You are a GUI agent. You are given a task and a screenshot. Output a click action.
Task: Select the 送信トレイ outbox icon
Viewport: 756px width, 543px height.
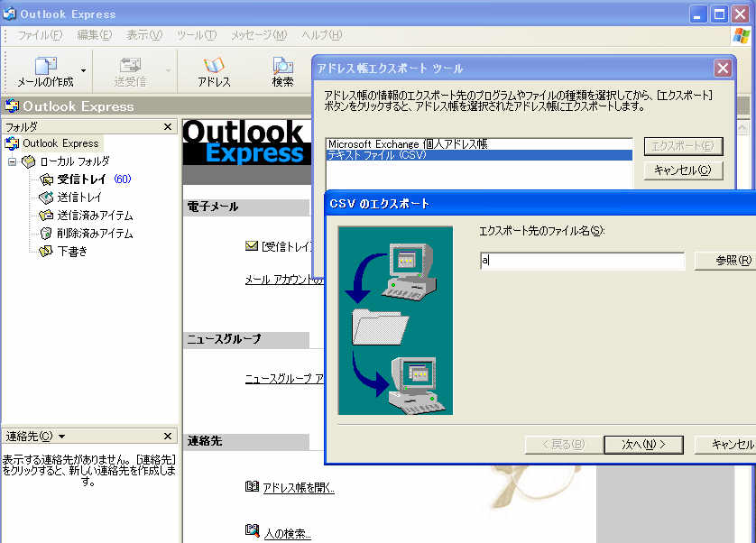46,198
